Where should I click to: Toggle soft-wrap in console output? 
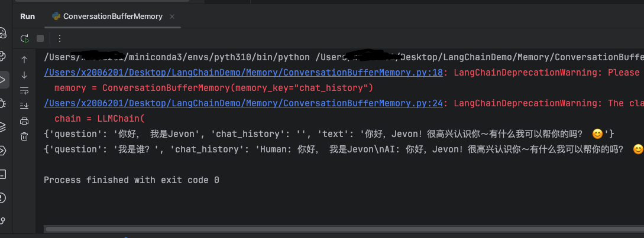point(24,91)
